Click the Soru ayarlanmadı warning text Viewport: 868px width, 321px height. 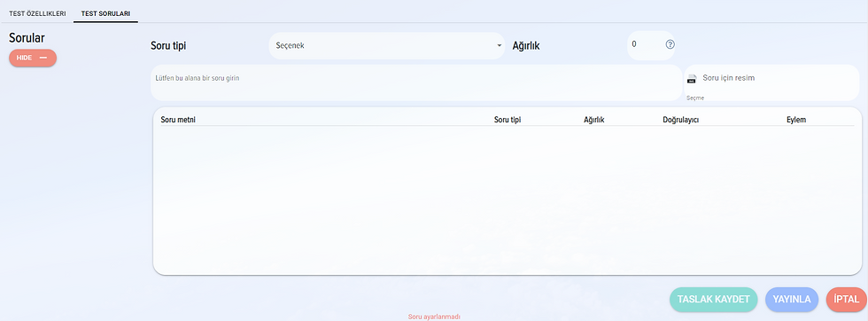pos(434,317)
